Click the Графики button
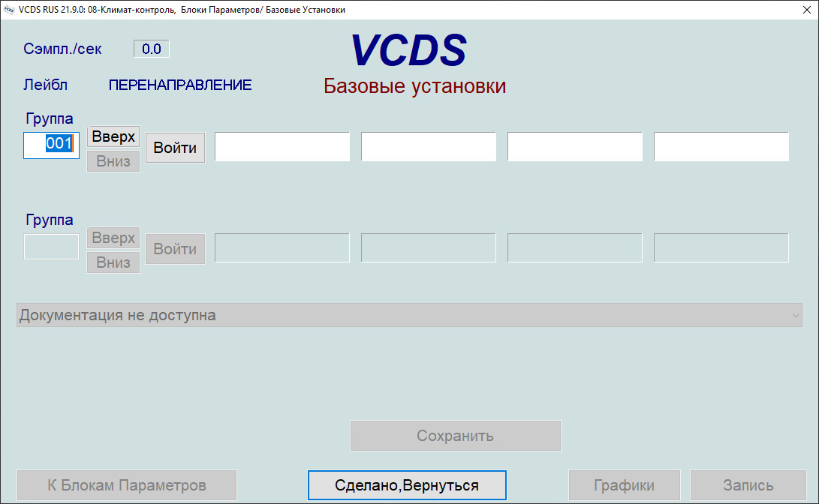Viewport: 819px width, 504px height. click(x=624, y=485)
